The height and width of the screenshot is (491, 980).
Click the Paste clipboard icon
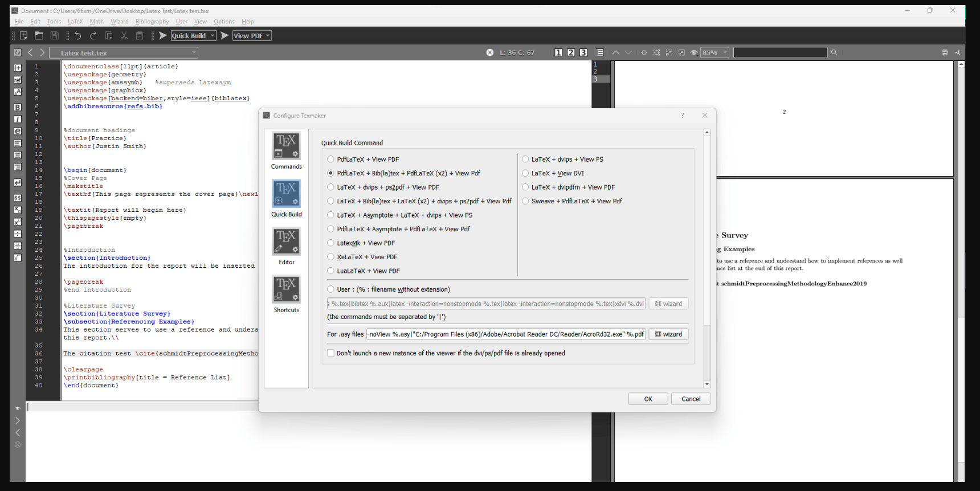pos(140,35)
